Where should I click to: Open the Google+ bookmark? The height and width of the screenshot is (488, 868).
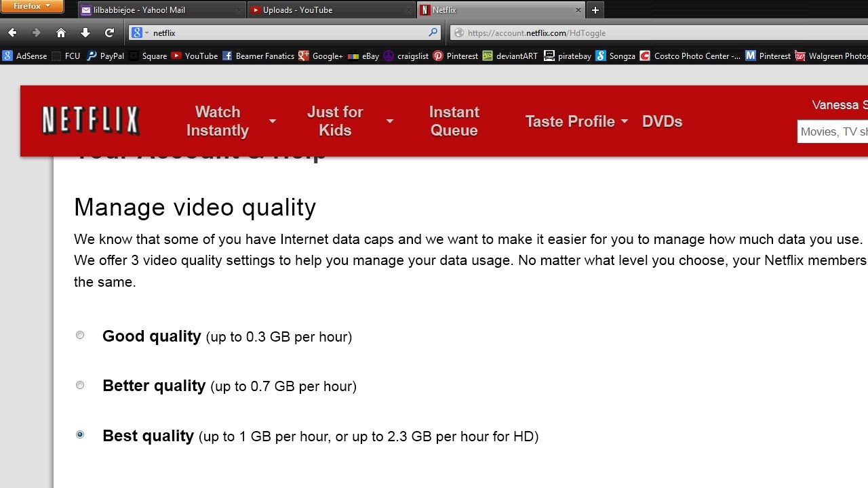[x=321, y=56]
